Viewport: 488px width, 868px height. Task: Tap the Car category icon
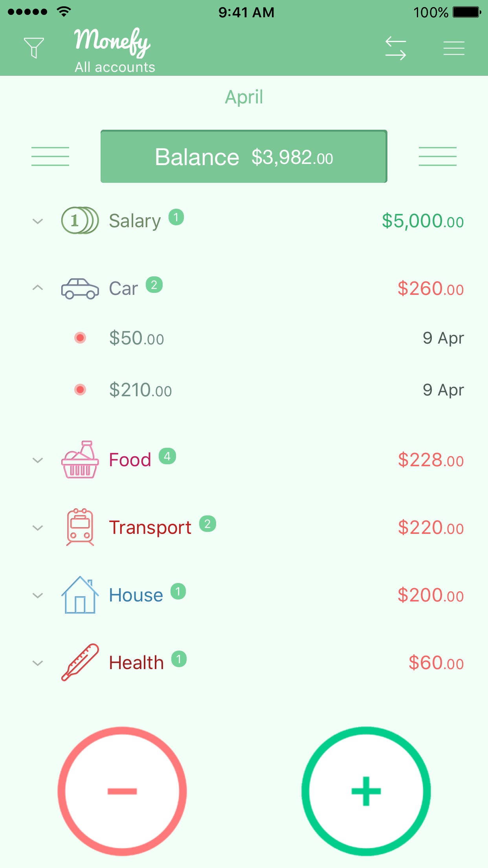(x=80, y=289)
